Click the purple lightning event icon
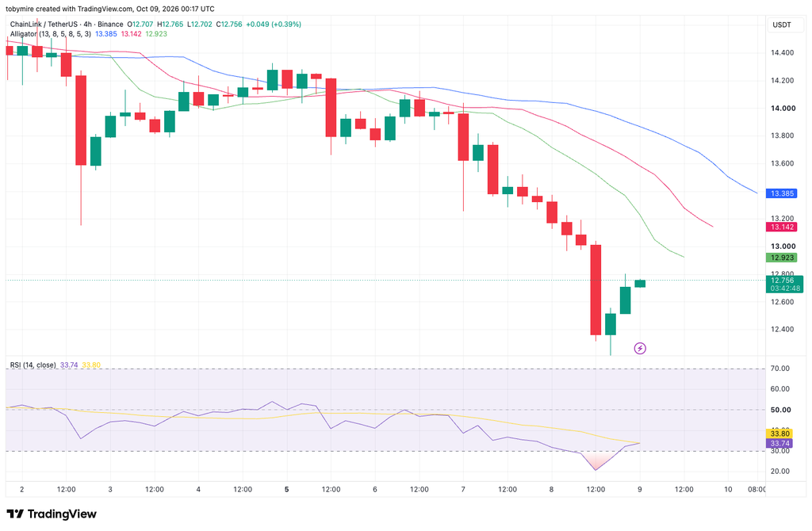Viewport: 812px width, 531px height. pos(640,348)
